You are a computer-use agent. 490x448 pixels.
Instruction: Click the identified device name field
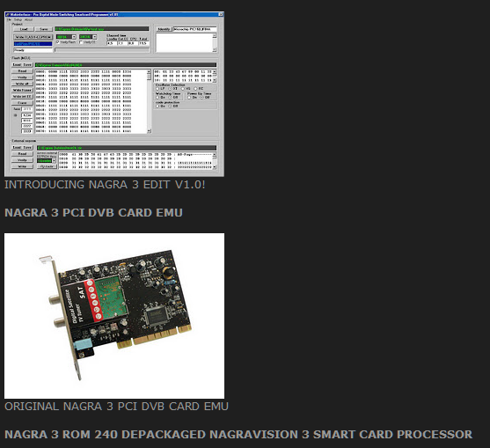pos(195,29)
